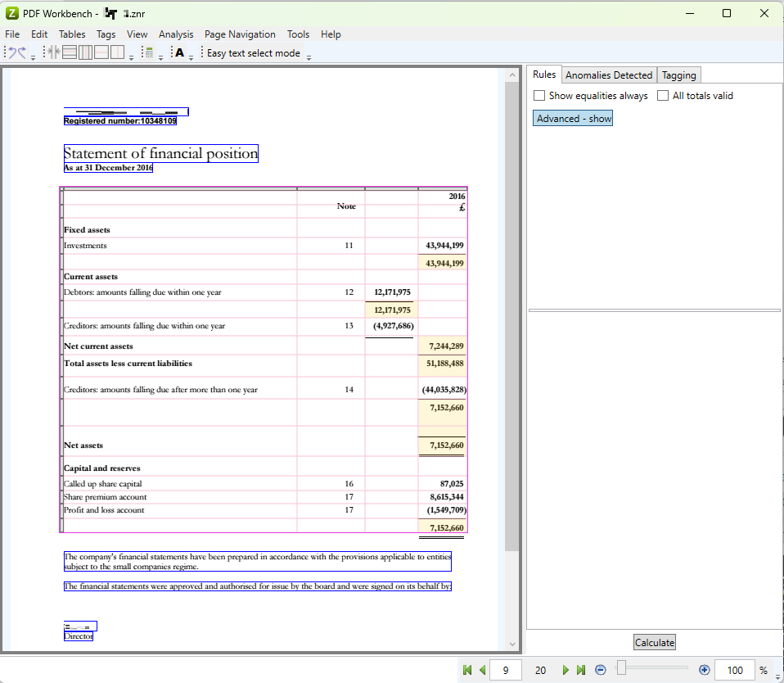
Task: Open the Analysis menu
Action: [x=176, y=34]
